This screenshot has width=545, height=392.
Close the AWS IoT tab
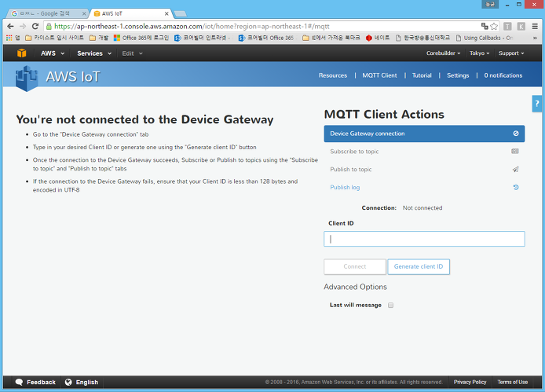point(166,13)
